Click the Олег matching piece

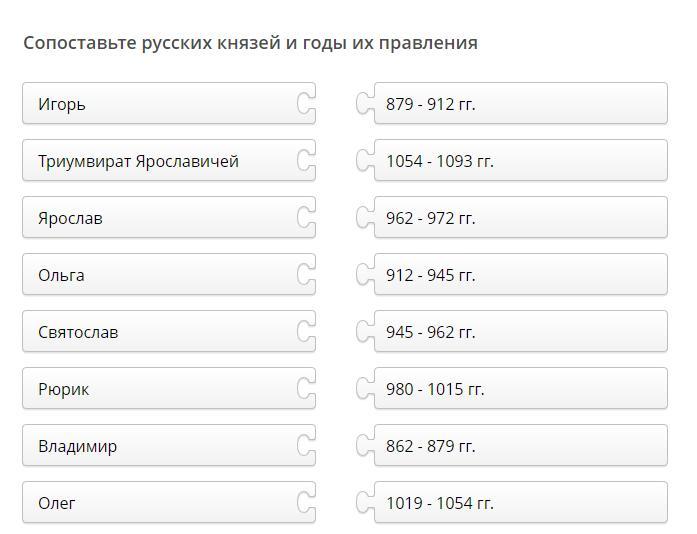point(160,503)
